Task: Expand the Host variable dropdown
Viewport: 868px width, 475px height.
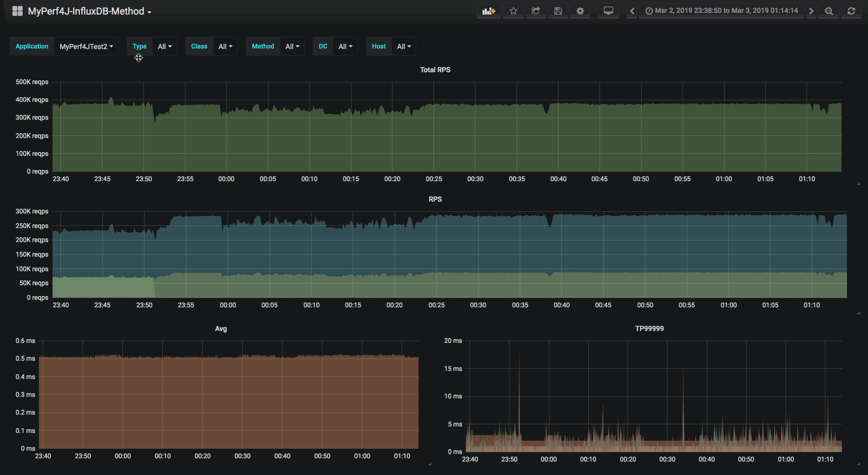Action: click(x=404, y=46)
